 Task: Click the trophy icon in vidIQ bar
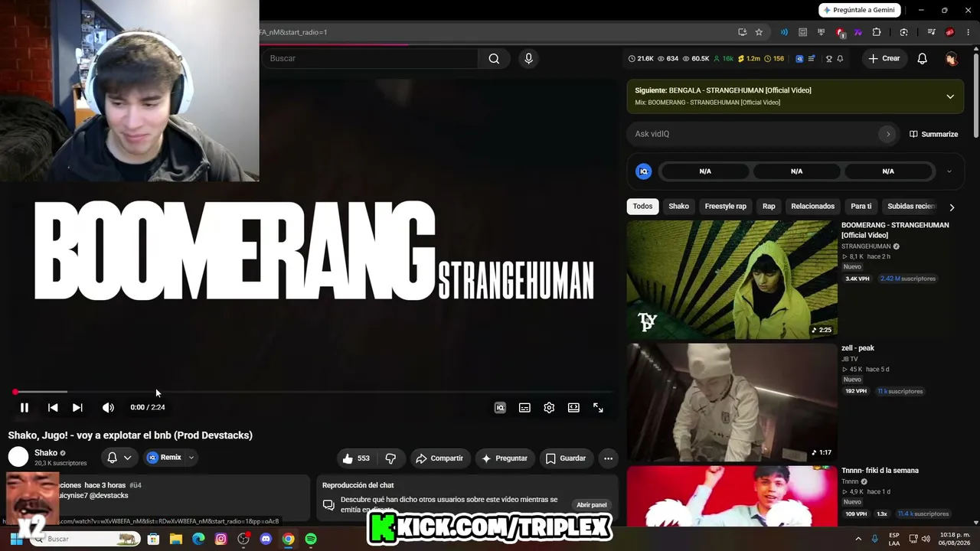pyautogui.click(x=828, y=59)
